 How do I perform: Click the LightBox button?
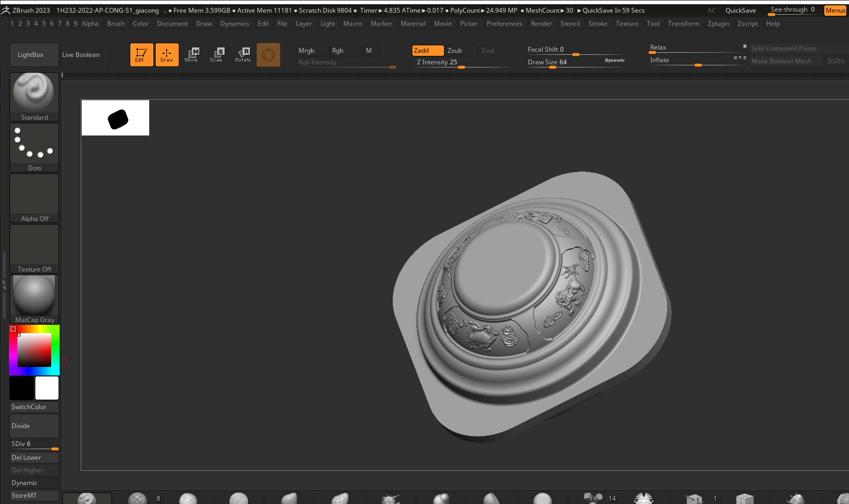click(x=31, y=55)
